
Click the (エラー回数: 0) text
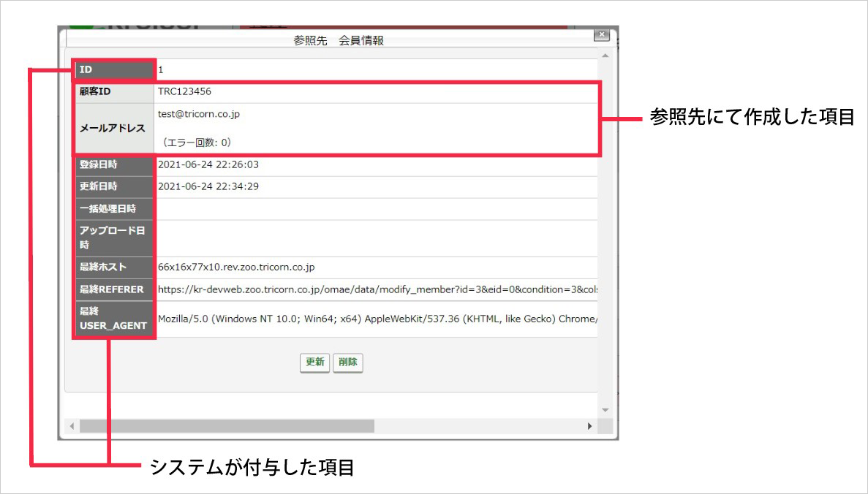tap(196, 142)
